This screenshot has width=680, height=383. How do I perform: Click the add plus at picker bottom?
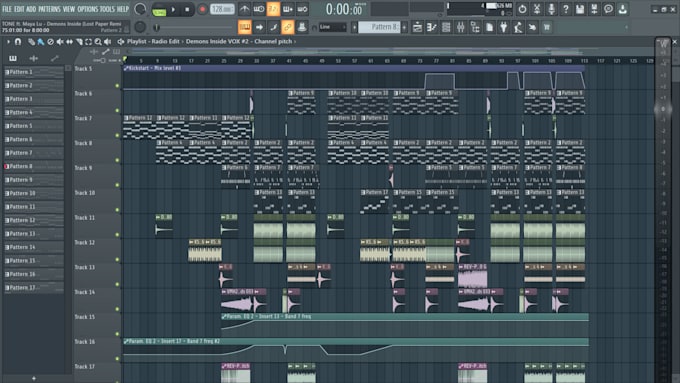[x=34, y=378]
